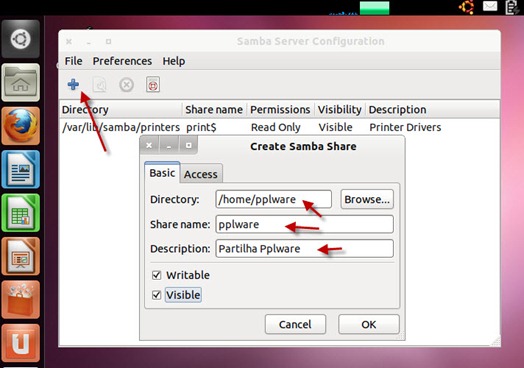Sort by the Visibility column header
This screenshot has width=524, height=368.
340,110
